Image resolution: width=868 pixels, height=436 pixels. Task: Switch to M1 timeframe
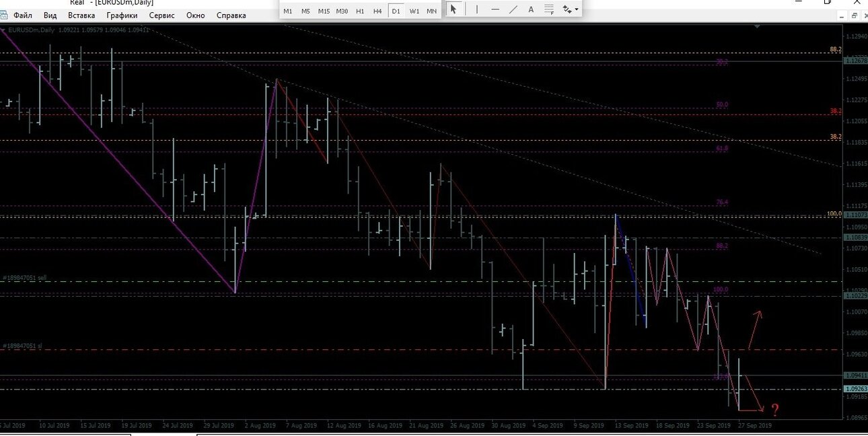point(288,11)
